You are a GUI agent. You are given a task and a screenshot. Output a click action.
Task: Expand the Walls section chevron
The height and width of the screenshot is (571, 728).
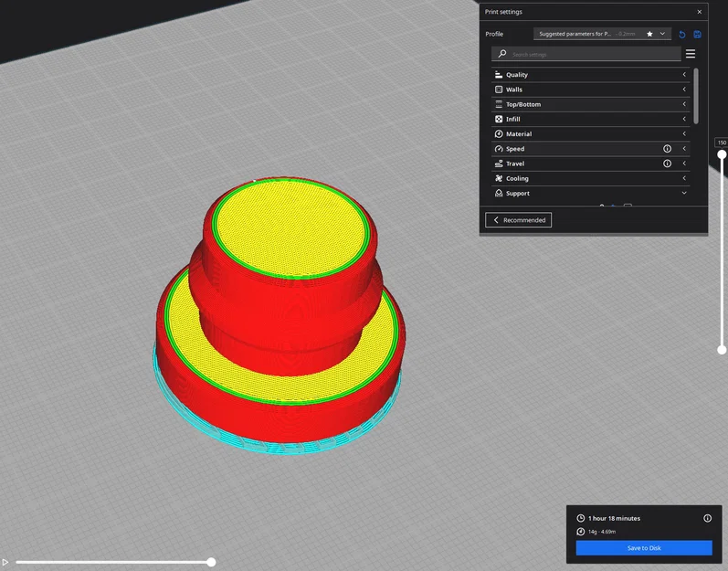click(684, 90)
